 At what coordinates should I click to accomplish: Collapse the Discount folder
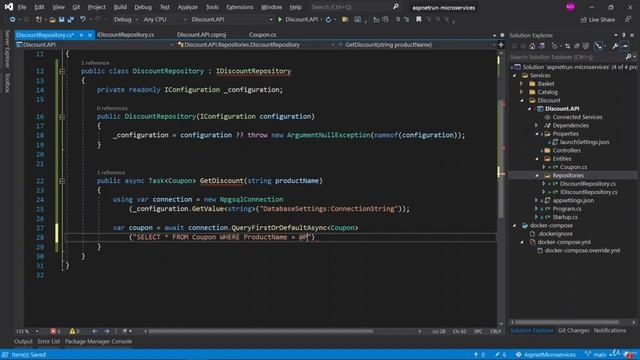point(521,100)
